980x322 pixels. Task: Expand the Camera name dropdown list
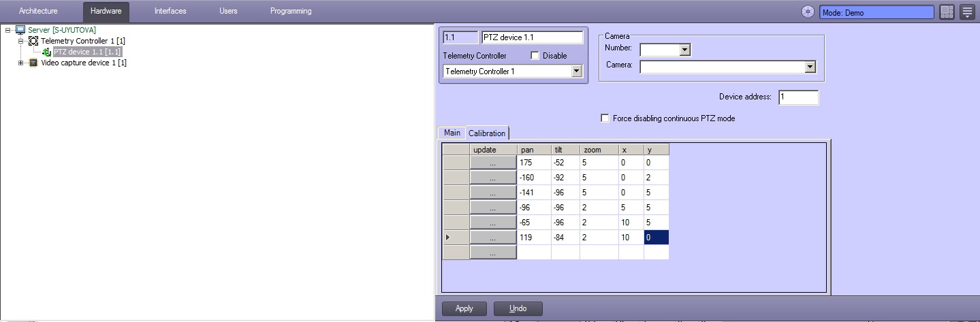point(810,67)
